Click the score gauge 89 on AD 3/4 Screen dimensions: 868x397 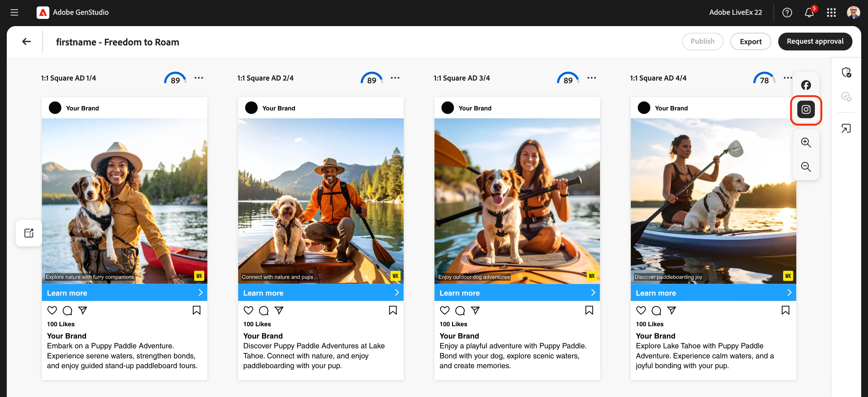point(568,78)
